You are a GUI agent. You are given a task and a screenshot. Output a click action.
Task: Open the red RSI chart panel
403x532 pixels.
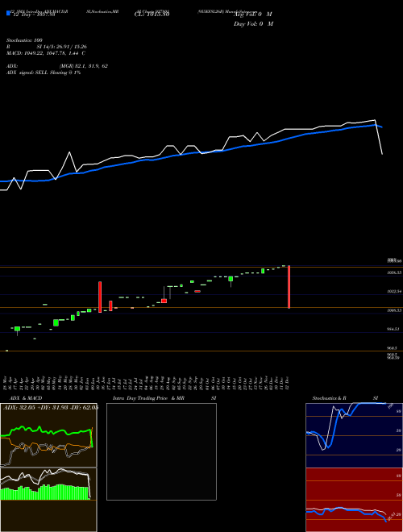354,500
